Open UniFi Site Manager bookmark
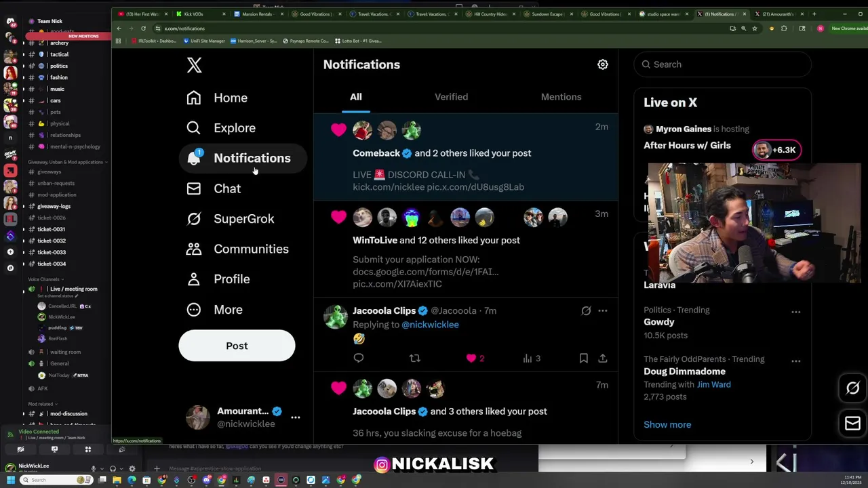868x488 pixels. [x=205, y=41]
